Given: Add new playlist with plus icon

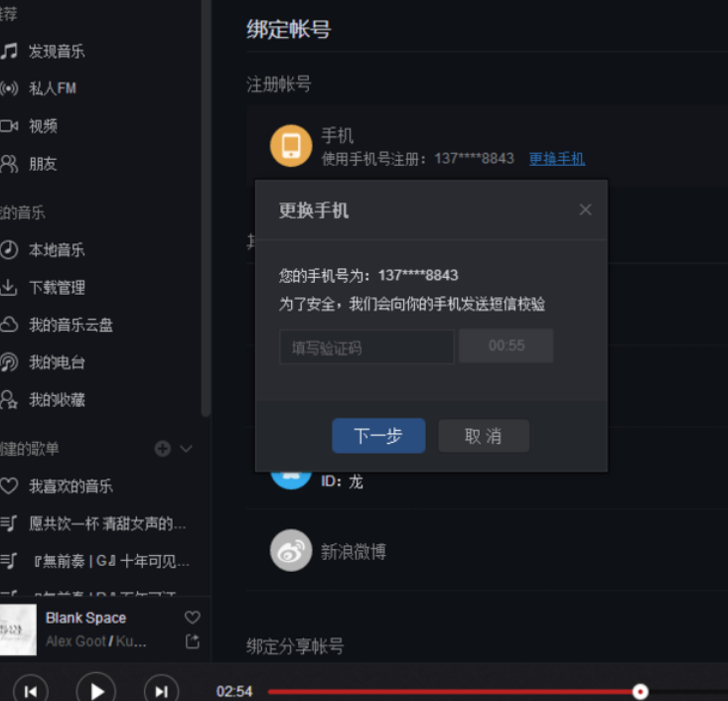Looking at the screenshot, I should pos(163,449).
